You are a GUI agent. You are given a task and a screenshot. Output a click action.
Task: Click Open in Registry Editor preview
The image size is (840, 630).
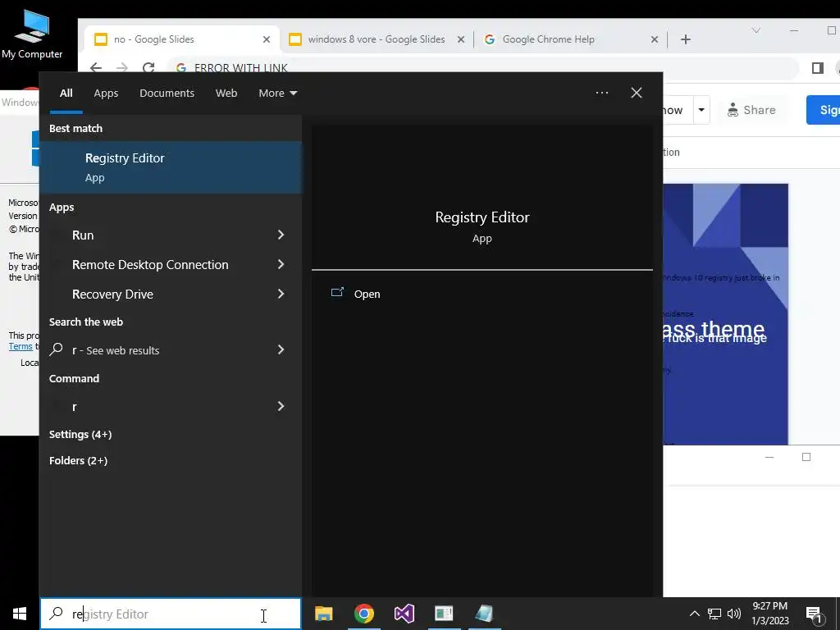point(367,294)
